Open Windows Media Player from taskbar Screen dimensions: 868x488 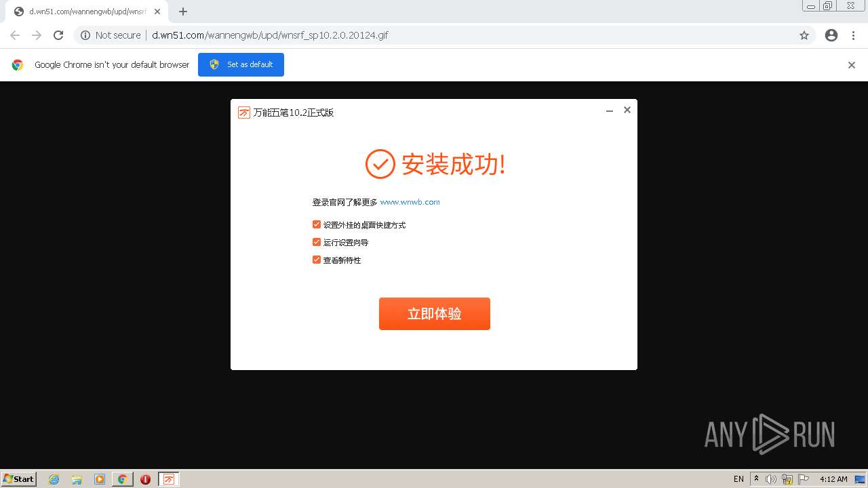click(x=100, y=479)
